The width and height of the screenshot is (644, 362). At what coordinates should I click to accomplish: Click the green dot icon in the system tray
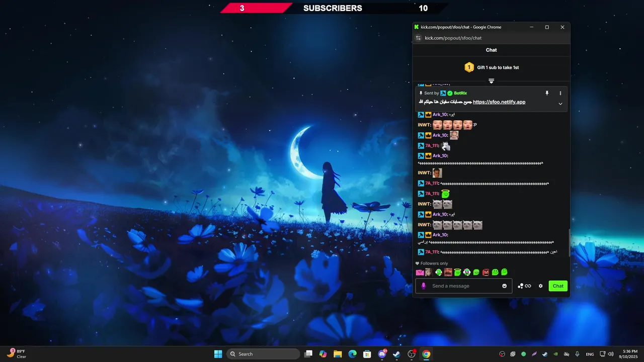pyautogui.click(x=523, y=354)
